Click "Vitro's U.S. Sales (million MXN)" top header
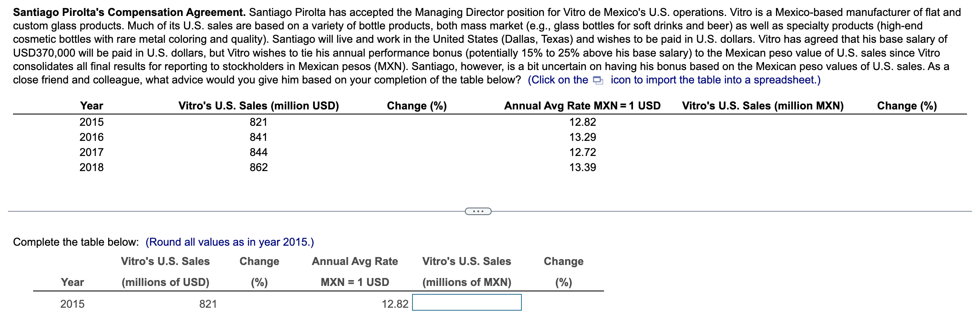This screenshot has width=980, height=335. point(762,106)
